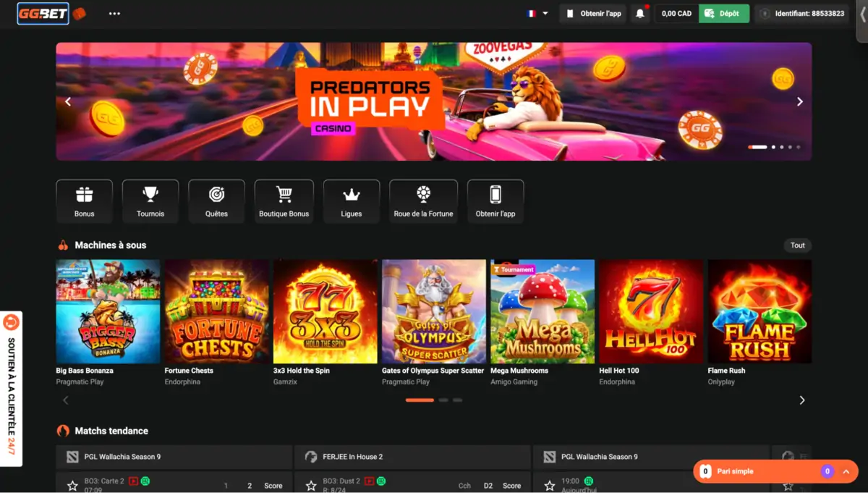868x493 pixels.
Task: Open the Ligues crown tile
Action: pyautogui.click(x=352, y=201)
